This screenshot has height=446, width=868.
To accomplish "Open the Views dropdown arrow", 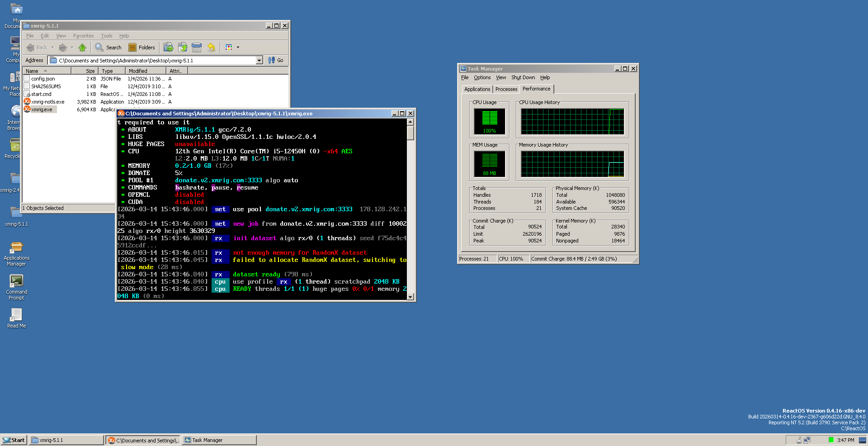I will pos(238,47).
